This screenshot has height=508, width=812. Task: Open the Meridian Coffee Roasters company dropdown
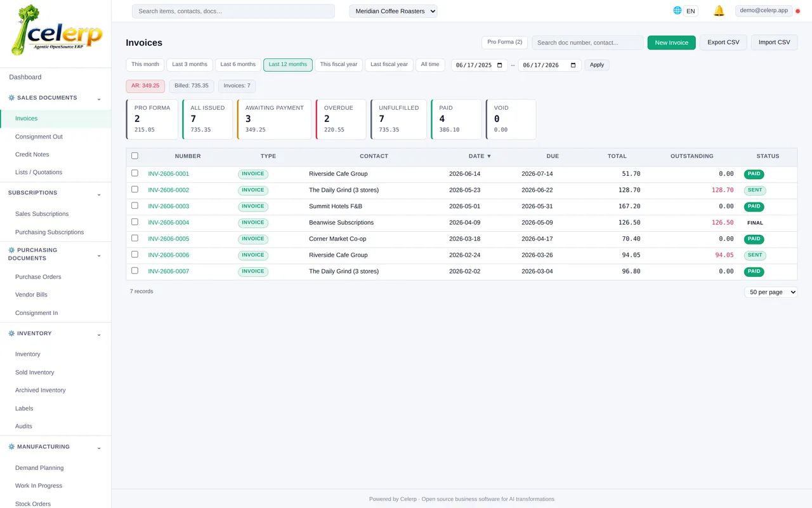(393, 11)
